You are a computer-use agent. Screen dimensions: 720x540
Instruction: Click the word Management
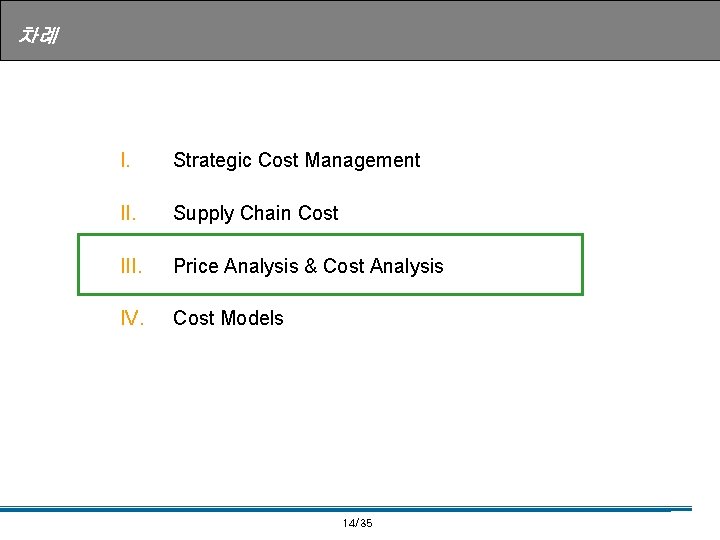pos(362,160)
